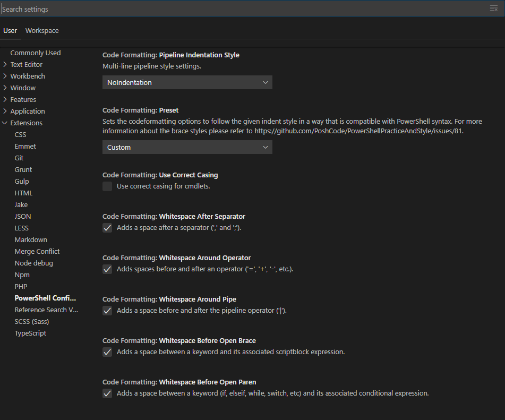Click the Use Correct Casing setting title

160,175
